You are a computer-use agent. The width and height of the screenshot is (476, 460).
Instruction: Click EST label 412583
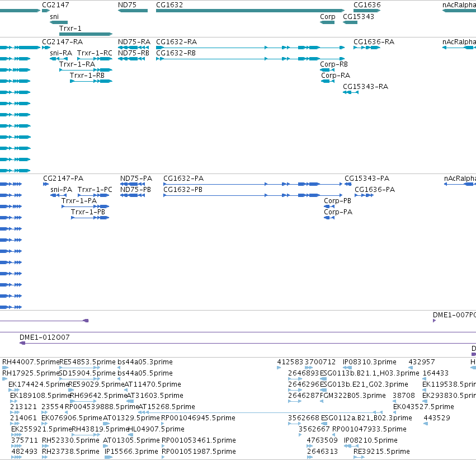(x=290, y=362)
